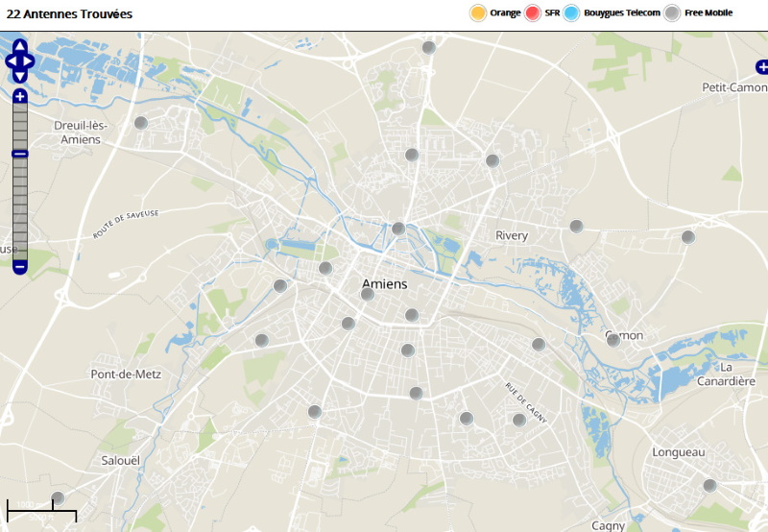Toggle the Bouygues Telecom operator filter
768x532 pixels.
(572, 13)
